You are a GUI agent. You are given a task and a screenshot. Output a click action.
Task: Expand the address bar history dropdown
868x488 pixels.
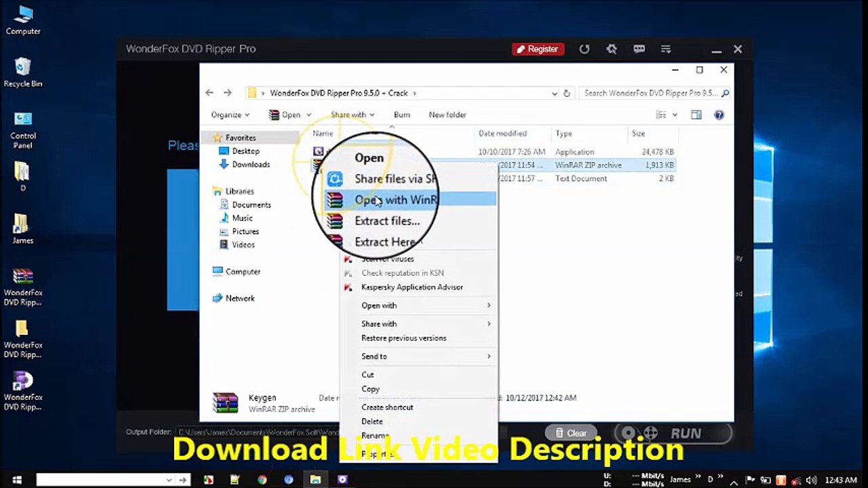pos(555,94)
